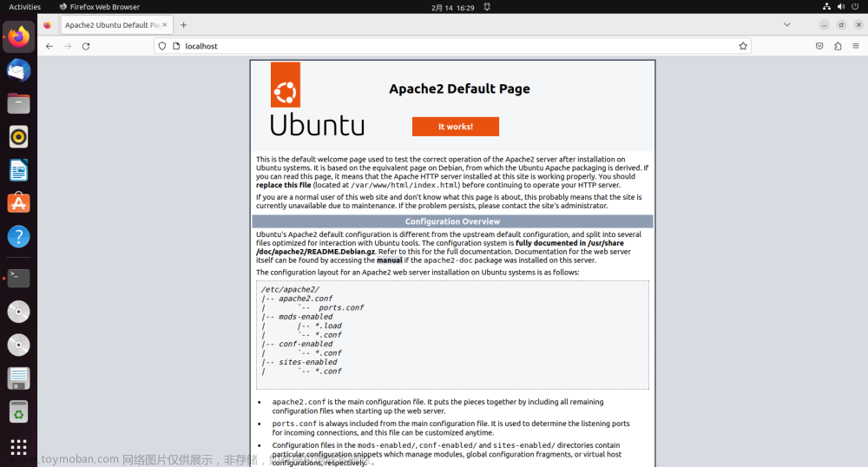Click the Apache2 Default Page heading
Screen dimensions: 868x467
459,89
